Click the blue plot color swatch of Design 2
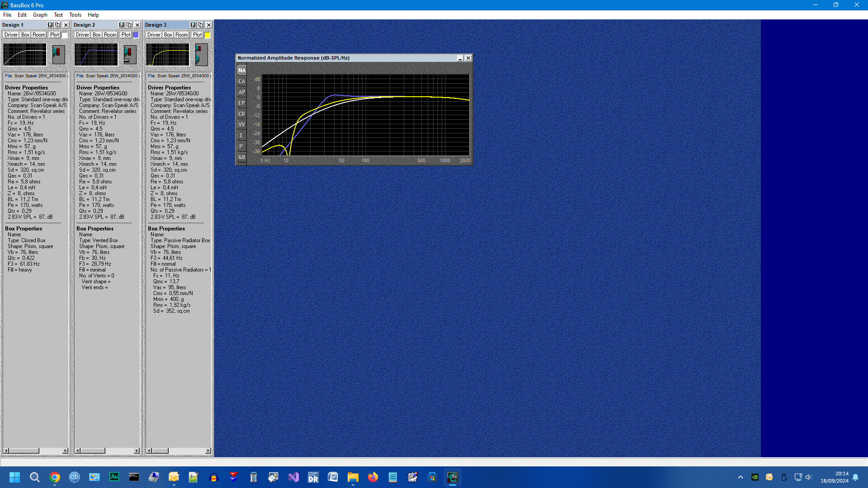Screen dimensions: 868x488 pos(136,35)
